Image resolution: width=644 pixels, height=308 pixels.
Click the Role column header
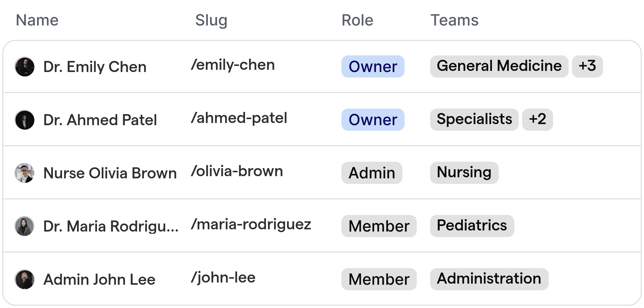pyautogui.click(x=357, y=20)
